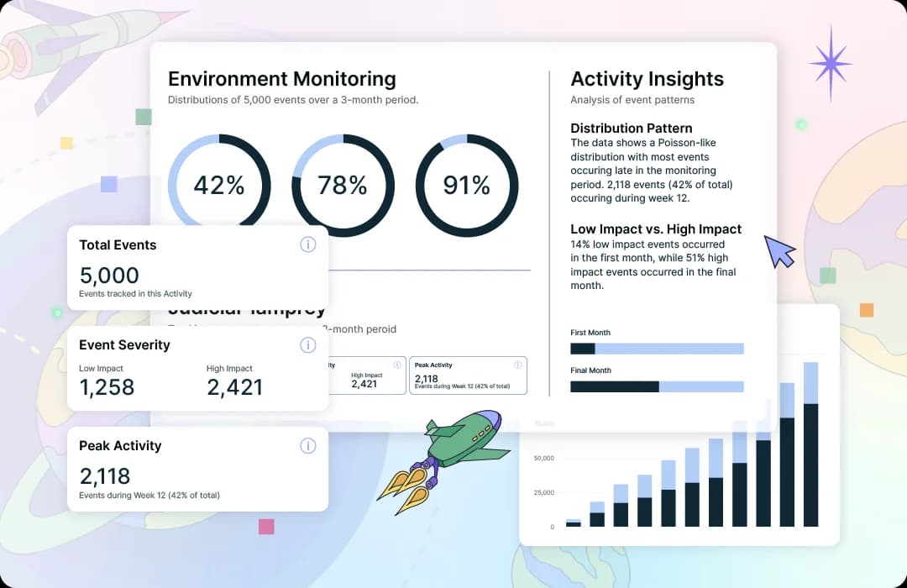Select the 91% donut chart
907x588 pixels.
coord(466,185)
